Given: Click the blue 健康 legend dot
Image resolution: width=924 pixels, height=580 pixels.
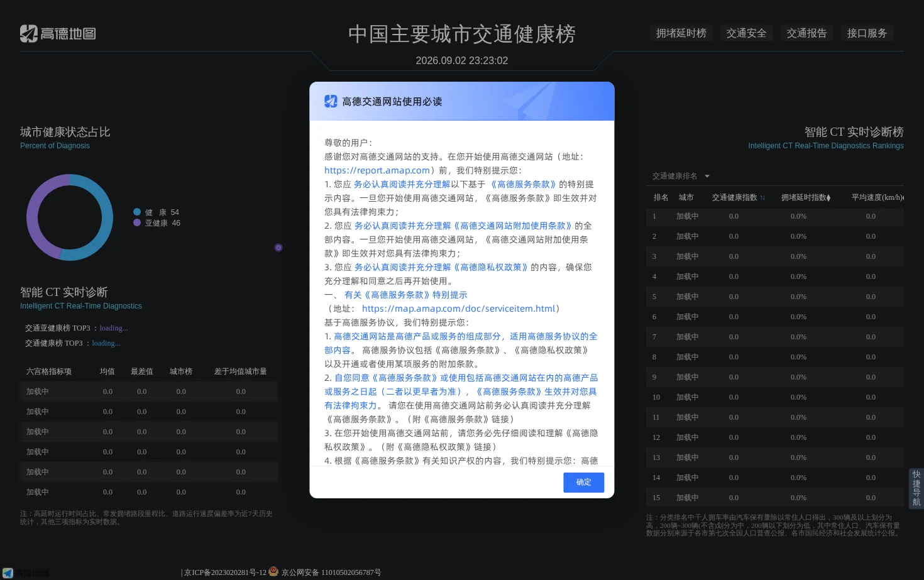Looking at the screenshot, I should (x=137, y=212).
